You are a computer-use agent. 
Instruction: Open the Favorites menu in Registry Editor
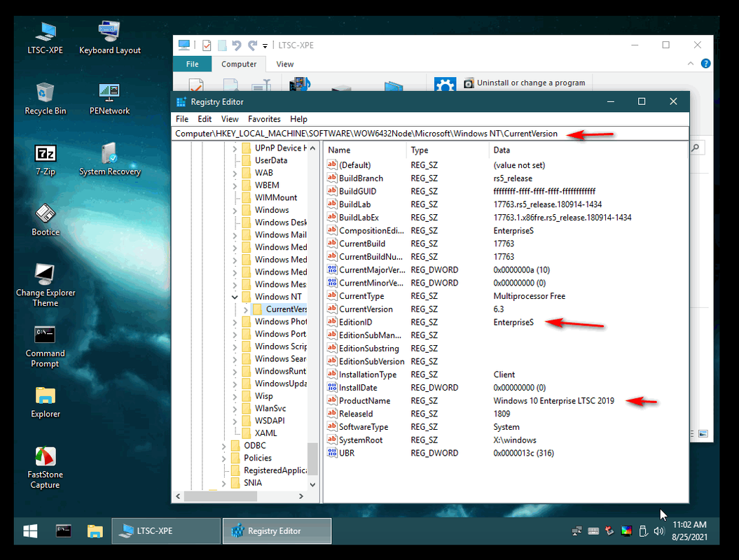(264, 119)
